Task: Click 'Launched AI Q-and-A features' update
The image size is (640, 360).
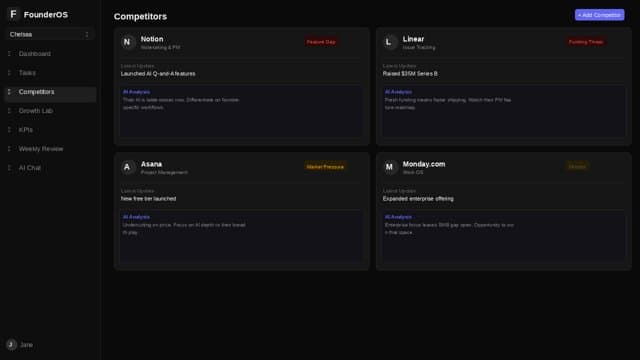Action: (x=158, y=74)
